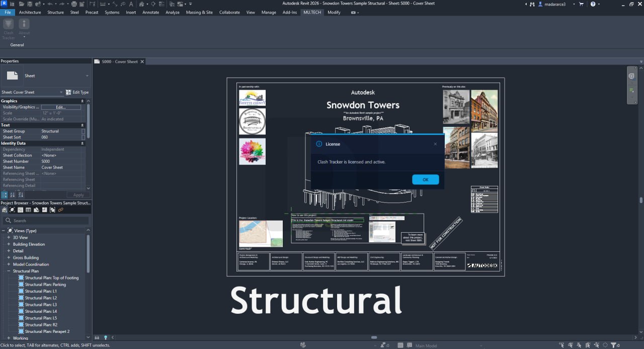Click the Open file icon in quick access toolbar
Image resolution: width=644 pixels, height=349 pixels.
22,4
